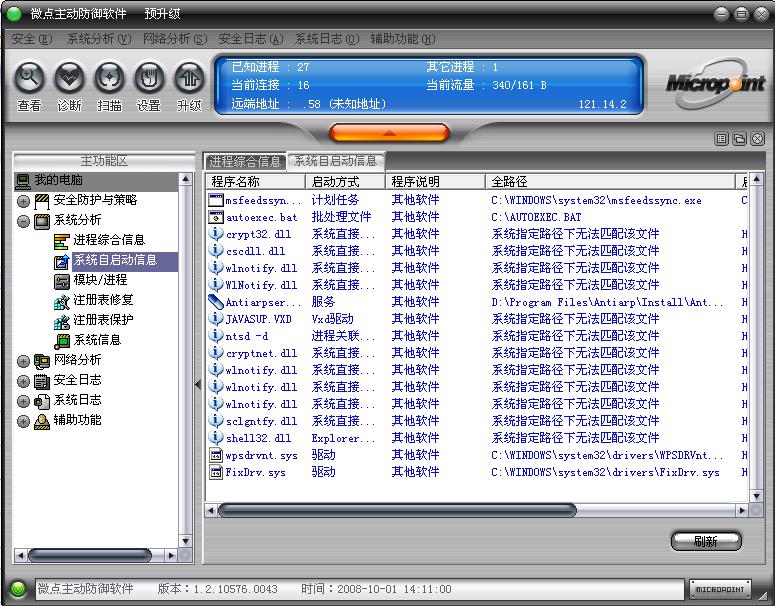Viewport: 775px width, 606px height.
Task: Open the 设置 settings hand icon
Action: 149,78
